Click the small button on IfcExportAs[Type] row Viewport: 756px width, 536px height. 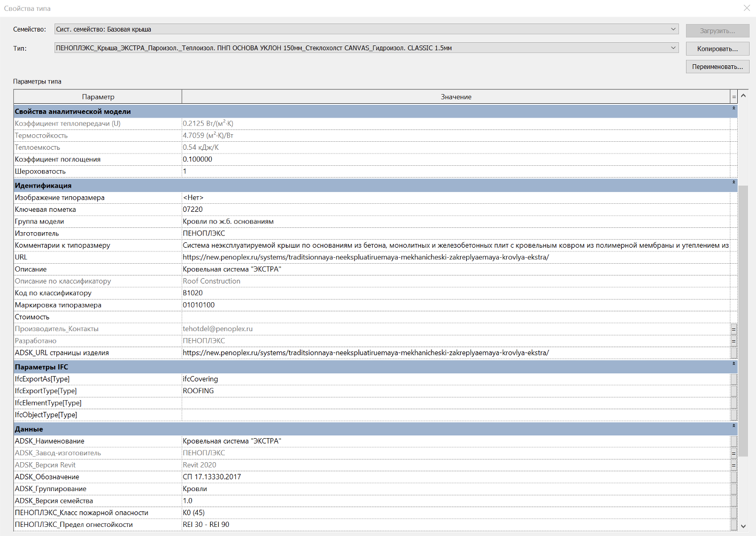734,379
